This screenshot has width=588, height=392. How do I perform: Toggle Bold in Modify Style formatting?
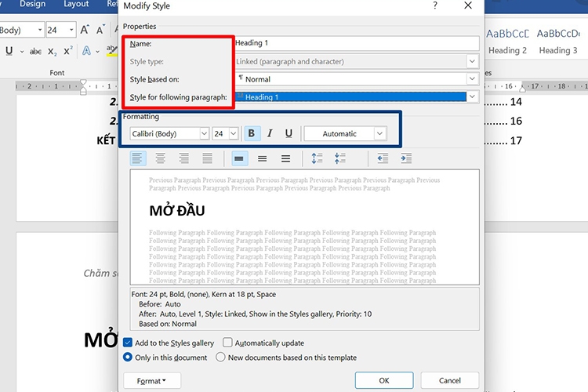click(252, 133)
